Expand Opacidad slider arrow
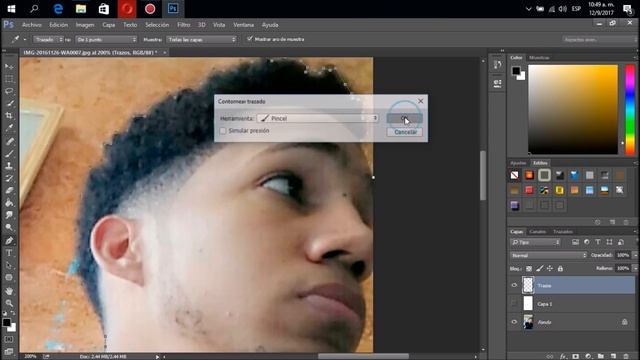The image size is (640, 360). [635, 255]
